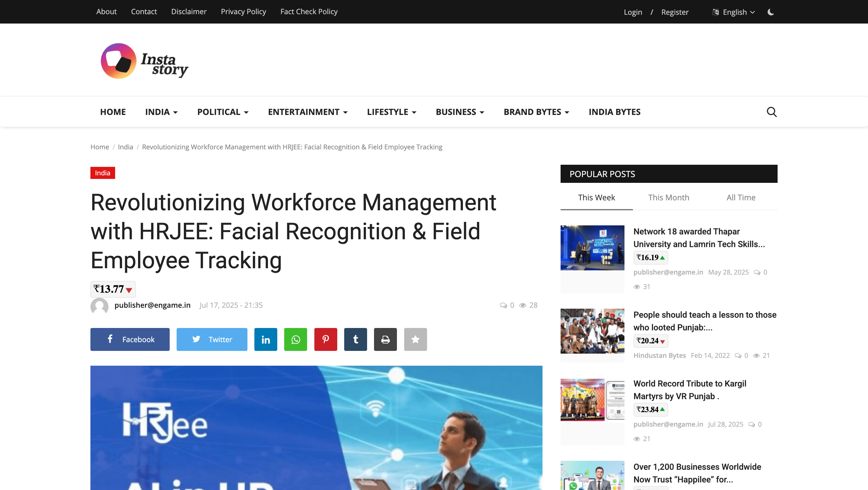Expand the BRAND BYTES menu
The image size is (868, 490).
tap(536, 112)
